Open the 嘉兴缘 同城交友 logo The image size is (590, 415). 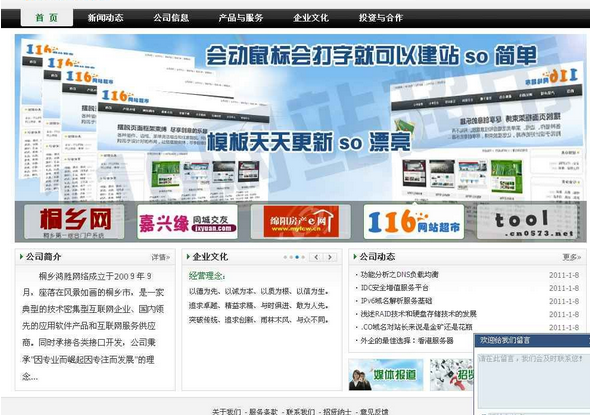187,222
